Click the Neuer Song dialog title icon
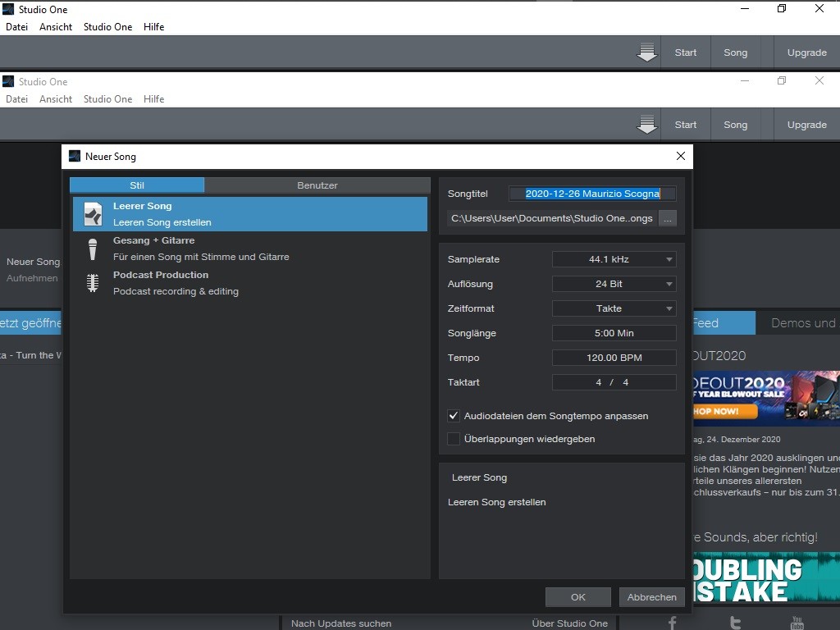The height and width of the screenshot is (630, 840). point(75,156)
